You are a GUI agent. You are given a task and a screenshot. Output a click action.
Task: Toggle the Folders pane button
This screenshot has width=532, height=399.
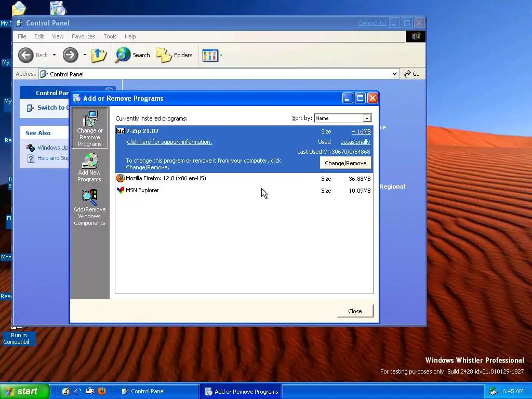pos(174,55)
